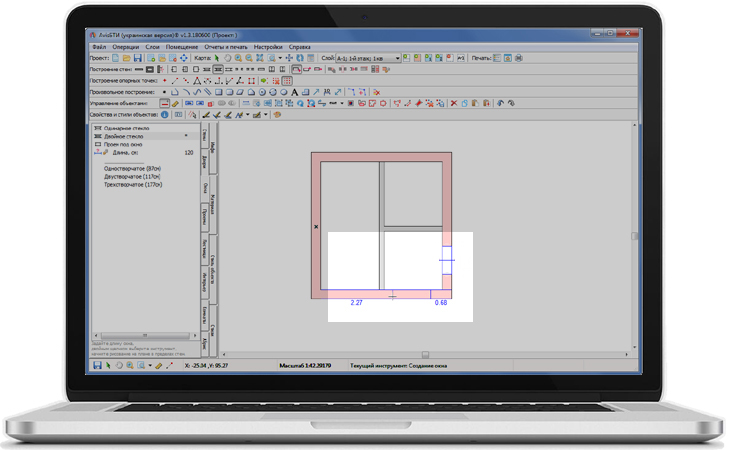732x450 pixels.
Task: Open the Отчеты и печать menu
Action: point(226,47)
